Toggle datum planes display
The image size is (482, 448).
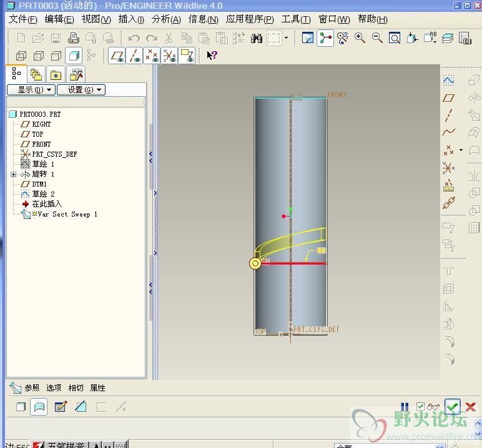coord(117,56)
